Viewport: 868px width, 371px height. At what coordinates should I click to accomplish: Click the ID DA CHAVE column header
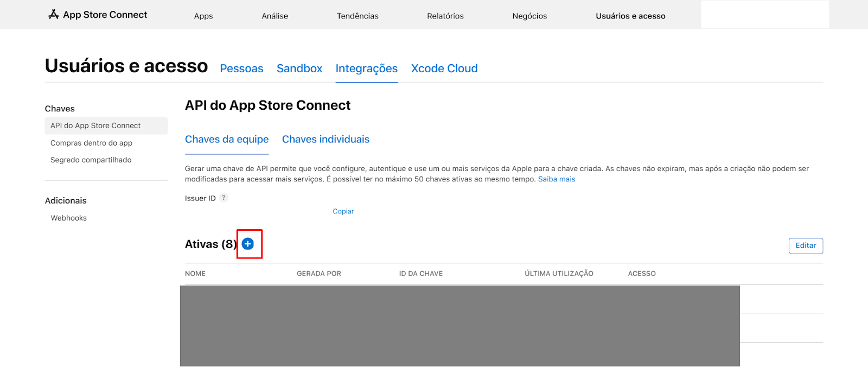(421, 273)
